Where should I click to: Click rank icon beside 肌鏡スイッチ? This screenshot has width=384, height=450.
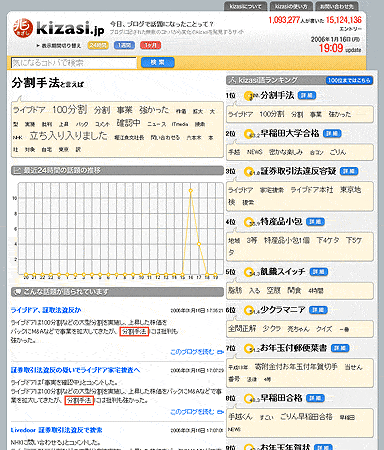tap(249, 272)
